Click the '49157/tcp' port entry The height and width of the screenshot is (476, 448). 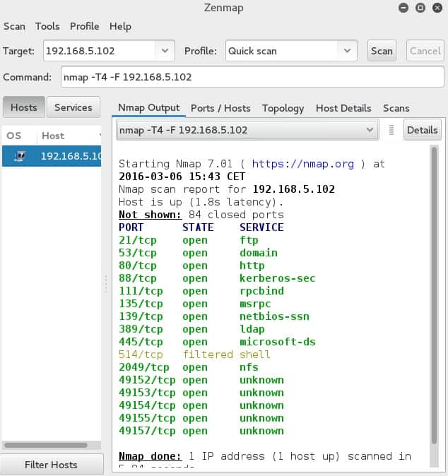click(147, 431)
